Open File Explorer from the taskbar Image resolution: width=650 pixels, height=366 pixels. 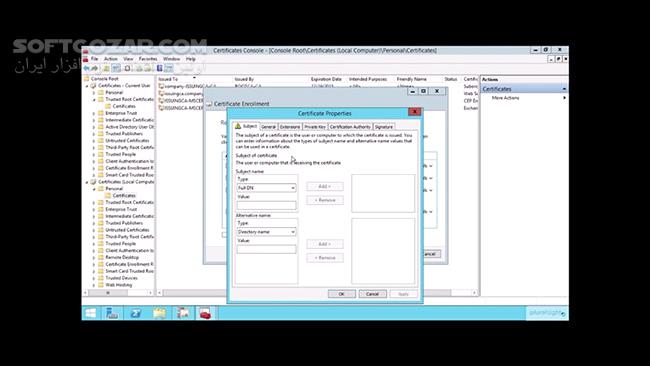pyautogui.click(x=159, y=313)
